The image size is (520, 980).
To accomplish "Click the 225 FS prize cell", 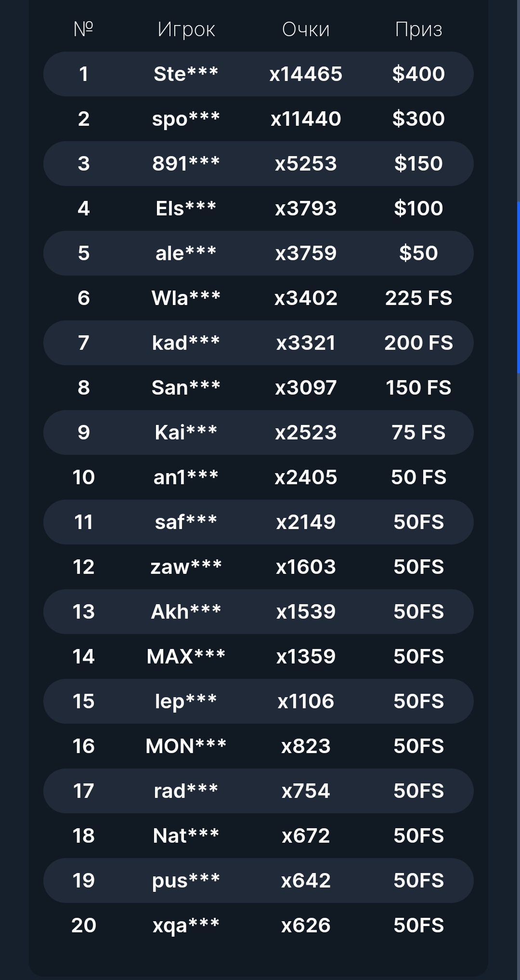I will point(418,298).
